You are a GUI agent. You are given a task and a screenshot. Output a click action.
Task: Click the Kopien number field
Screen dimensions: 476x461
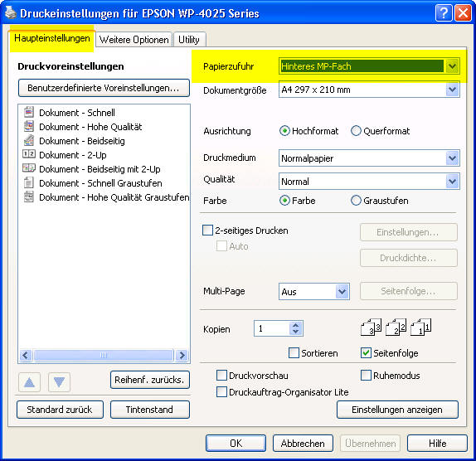coord(272,328)
